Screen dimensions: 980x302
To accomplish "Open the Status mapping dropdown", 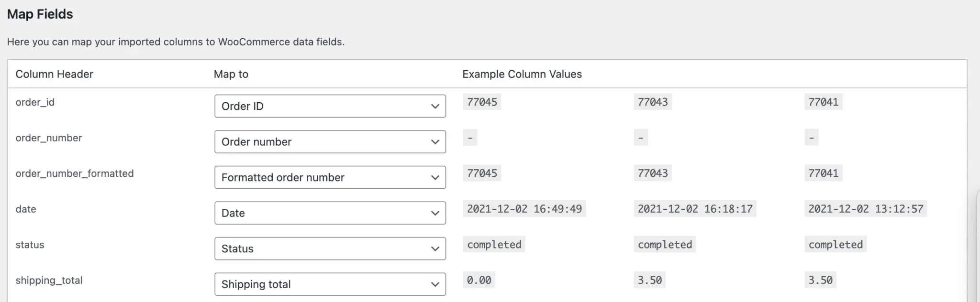I will click(x=330, y=248).
